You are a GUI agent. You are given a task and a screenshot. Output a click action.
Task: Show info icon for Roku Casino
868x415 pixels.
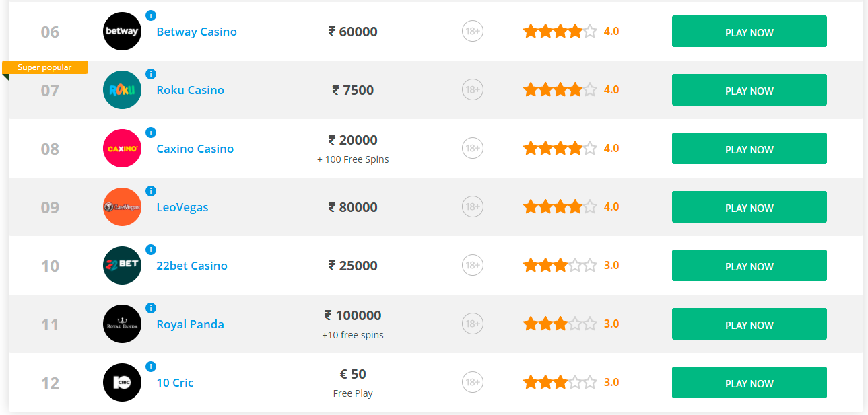(x=151, y=74)
